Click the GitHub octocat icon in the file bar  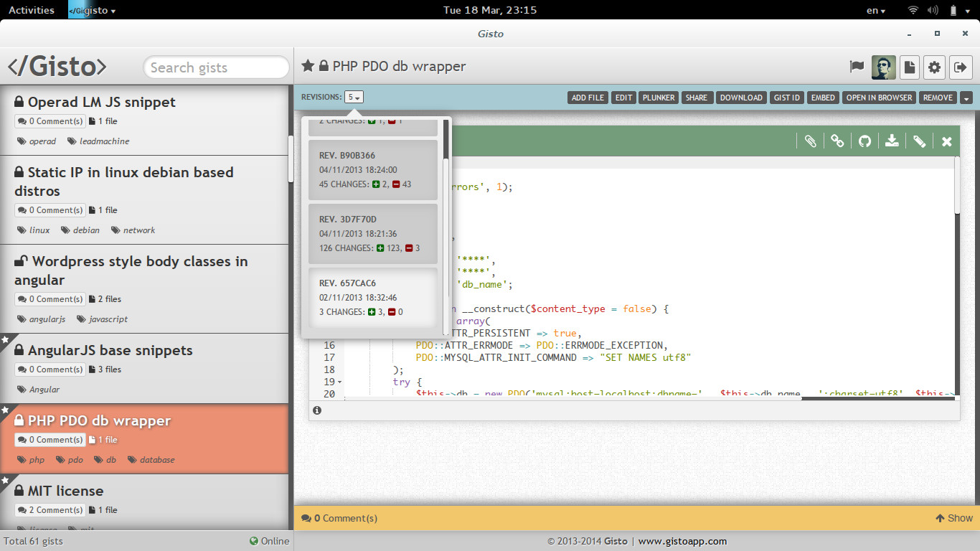864,141
